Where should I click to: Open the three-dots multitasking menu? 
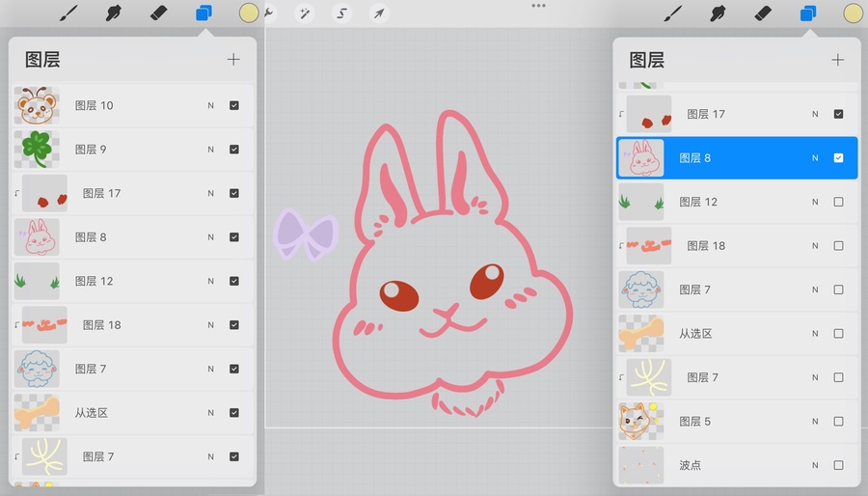tap(538, 6)
